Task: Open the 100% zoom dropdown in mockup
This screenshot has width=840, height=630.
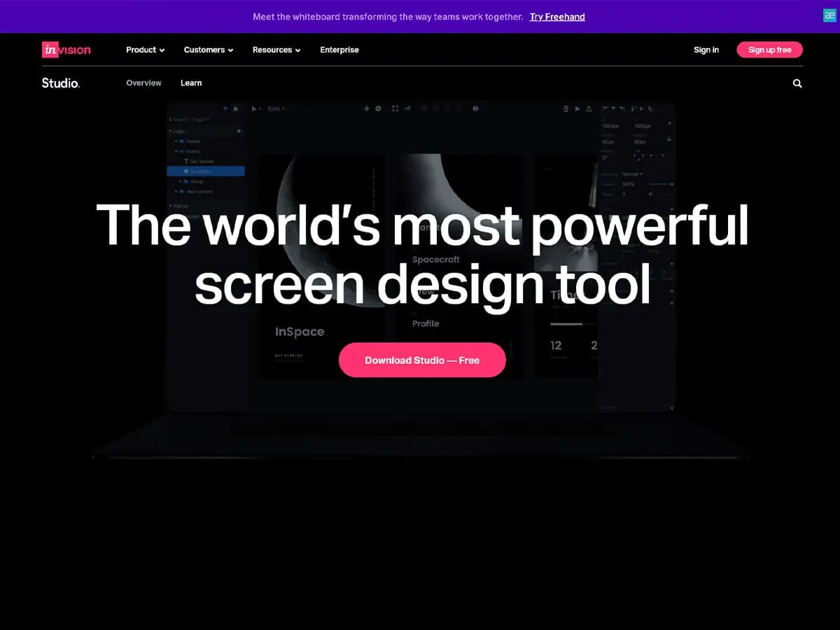Action: point(276,108)
